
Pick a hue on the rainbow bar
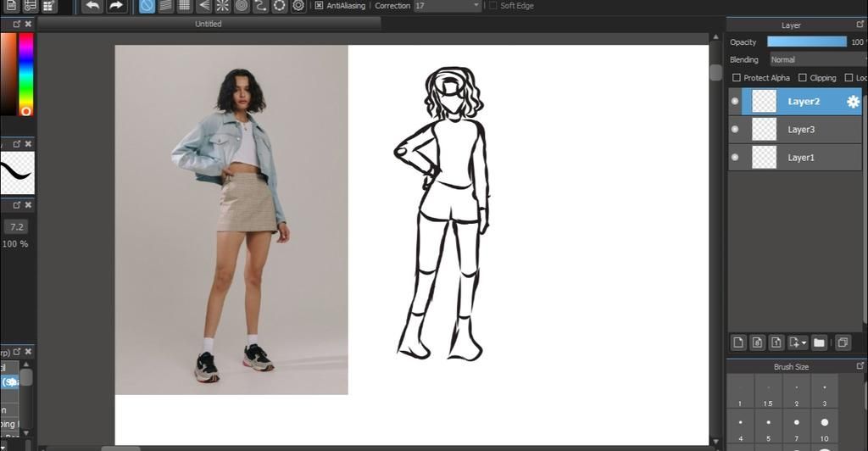[x=26, y=74]
